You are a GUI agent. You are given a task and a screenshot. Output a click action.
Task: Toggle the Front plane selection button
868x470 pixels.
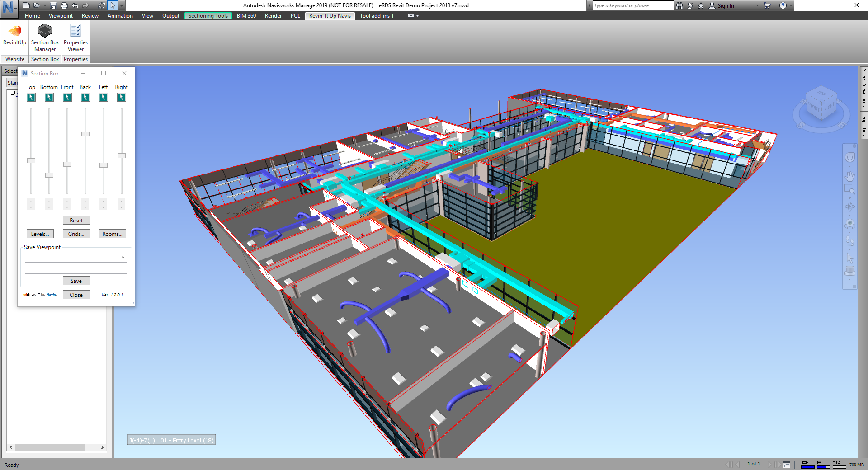[x=67, y=97]
